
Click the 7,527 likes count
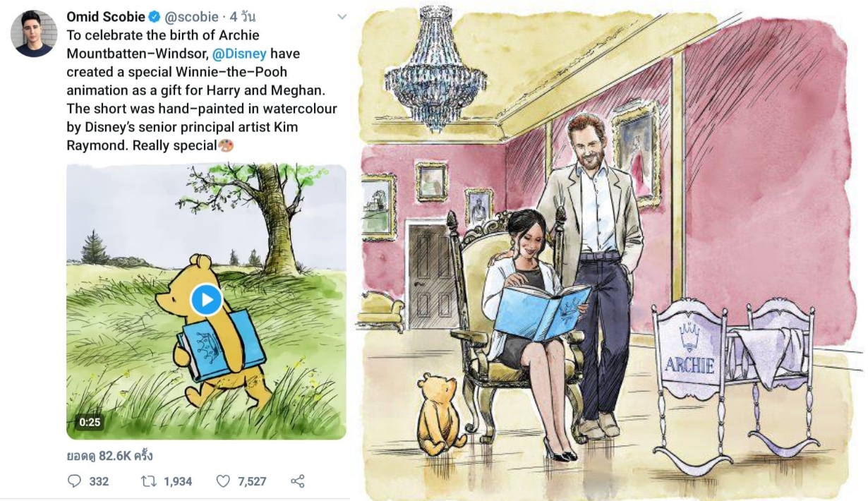click(x=252, y=481)
